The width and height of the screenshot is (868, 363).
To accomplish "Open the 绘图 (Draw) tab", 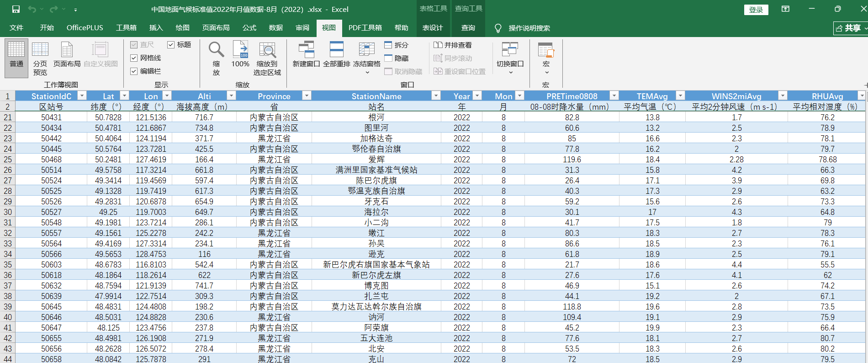I will (x=182, y=28).
